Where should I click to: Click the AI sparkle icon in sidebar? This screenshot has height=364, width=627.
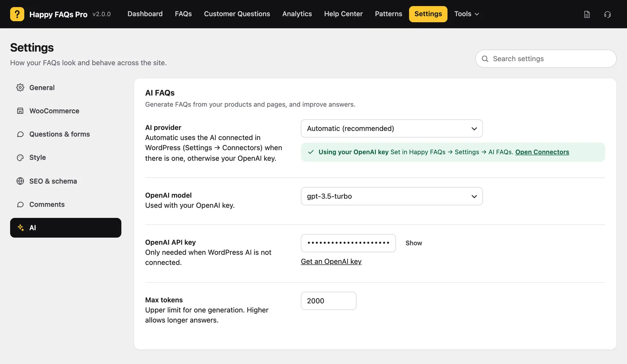pos(21,228)
